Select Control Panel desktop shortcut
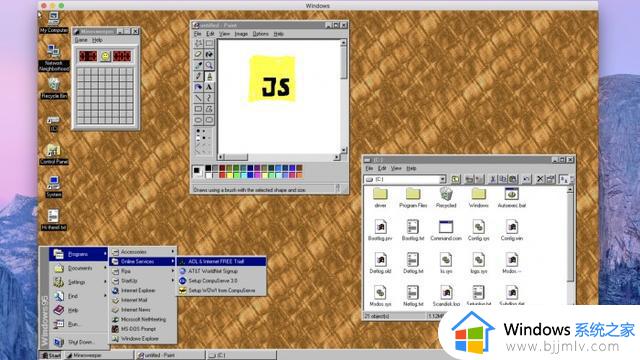Viewport: 640px width, 360px height. 54,154
